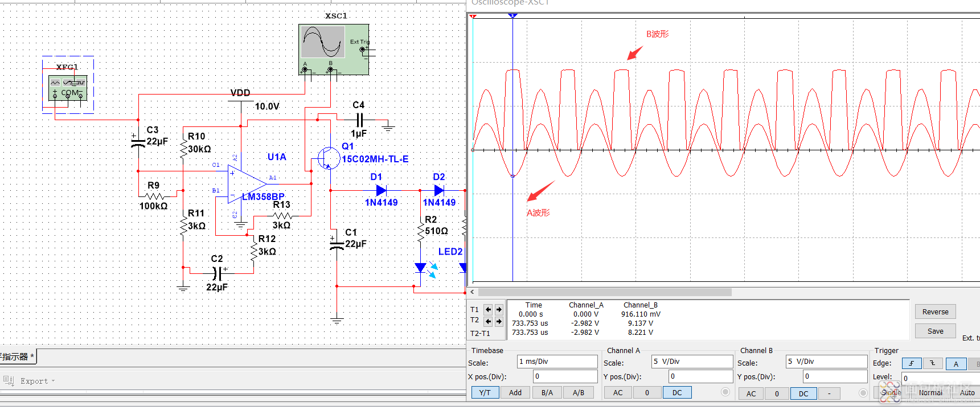Viewport: 980px width, 410px height.
Task: Click the Save button
Action: pos(936,331)
